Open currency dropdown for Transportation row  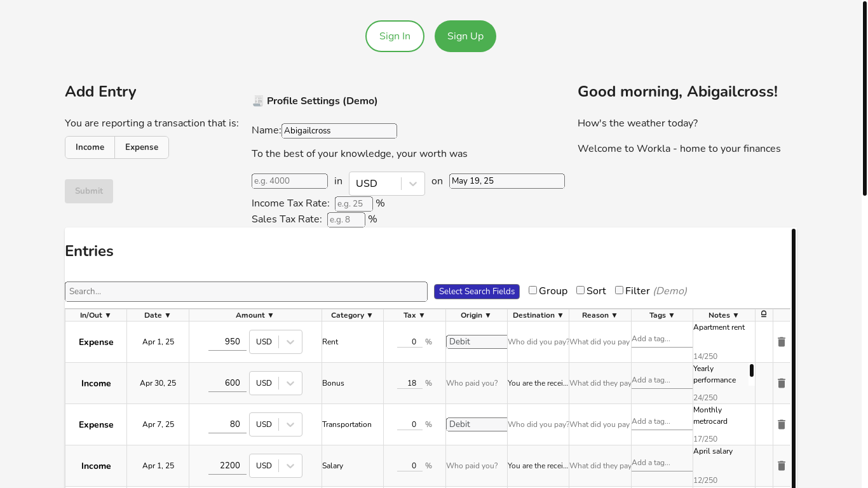click(276, 424)
